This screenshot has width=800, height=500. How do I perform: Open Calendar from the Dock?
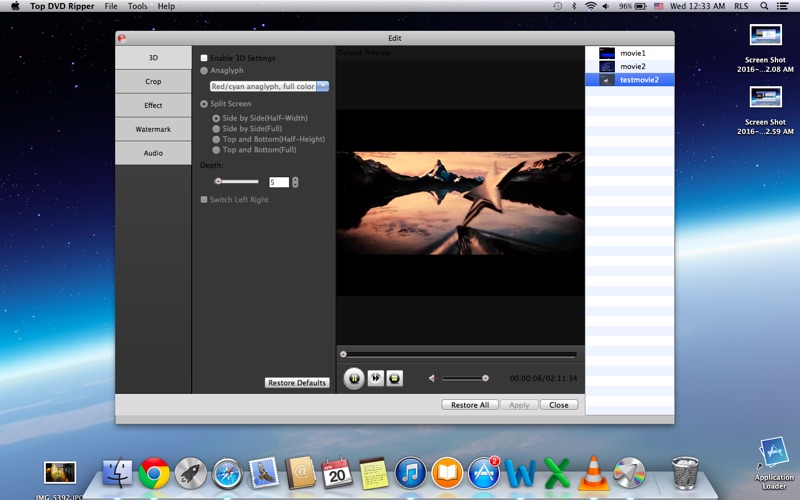(337, 472)
